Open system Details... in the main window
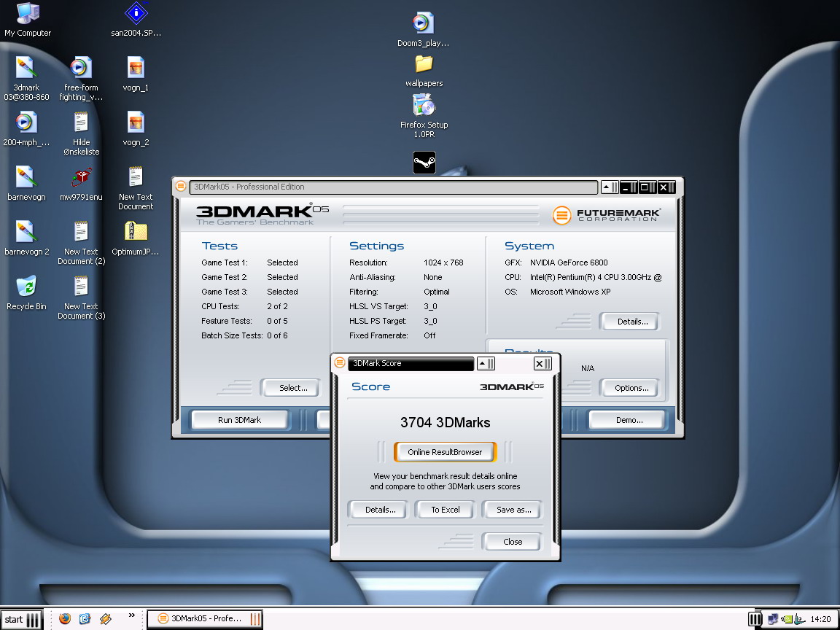This screenshot has width=840, height=630. (x=630, y=322)
